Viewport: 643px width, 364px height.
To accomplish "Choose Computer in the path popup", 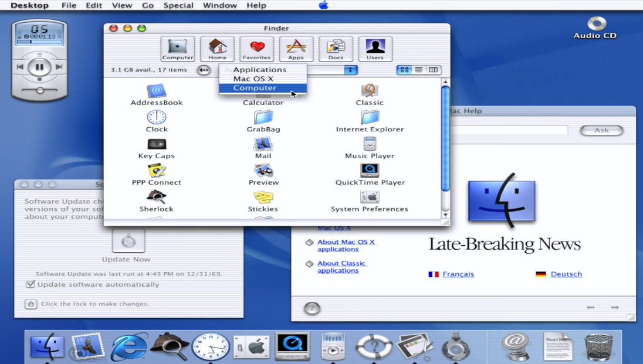I will [263, 88].
